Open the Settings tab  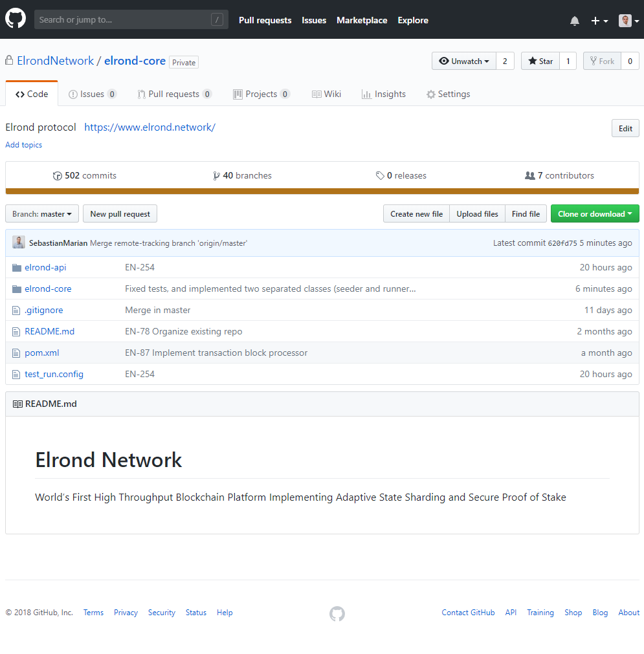pos(449,94)
